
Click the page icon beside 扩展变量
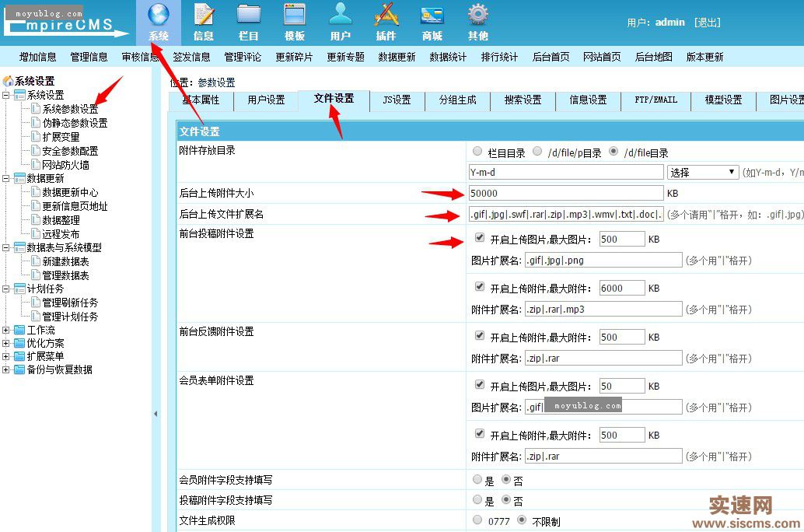[36, 136]
